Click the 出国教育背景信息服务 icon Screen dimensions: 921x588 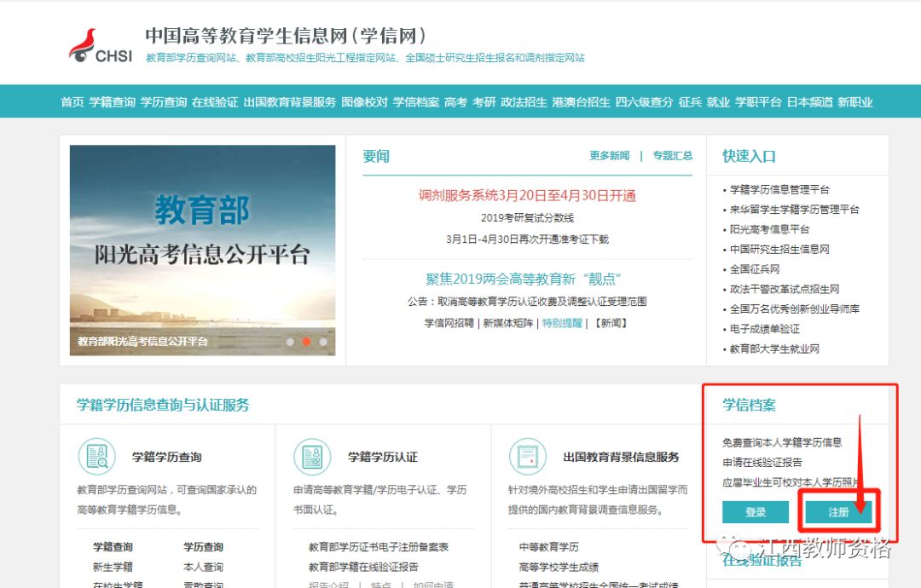pyautogui.click(x=528, y=457)
